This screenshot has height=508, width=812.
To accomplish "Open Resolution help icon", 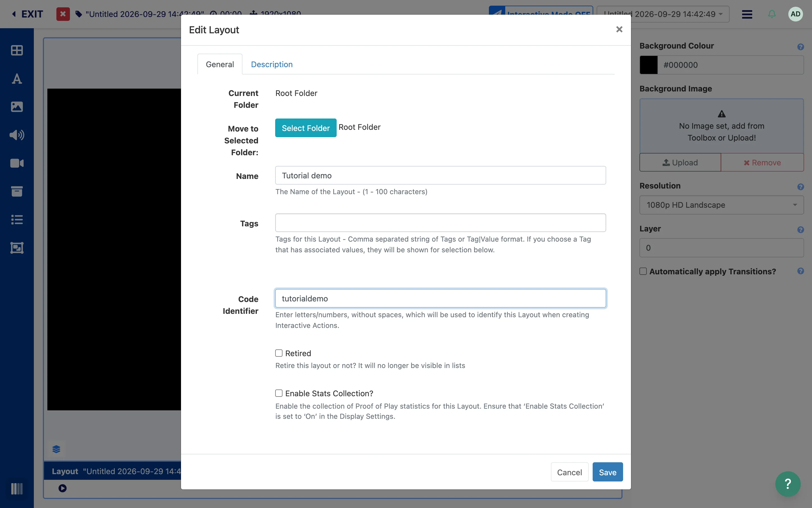I will click(801, 187).
